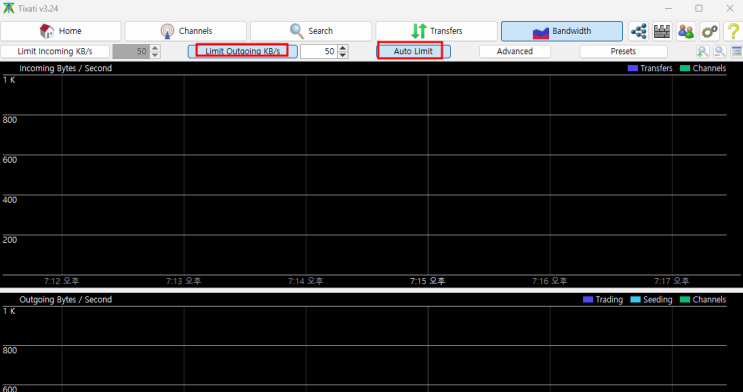Click the 'Incoming Bytes / Second' graph title
This screenshot has width=743, height=392.
[x=65, y=68]
